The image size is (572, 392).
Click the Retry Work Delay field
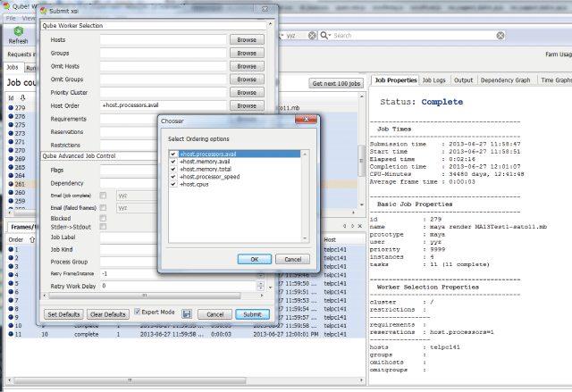(179, 286)
